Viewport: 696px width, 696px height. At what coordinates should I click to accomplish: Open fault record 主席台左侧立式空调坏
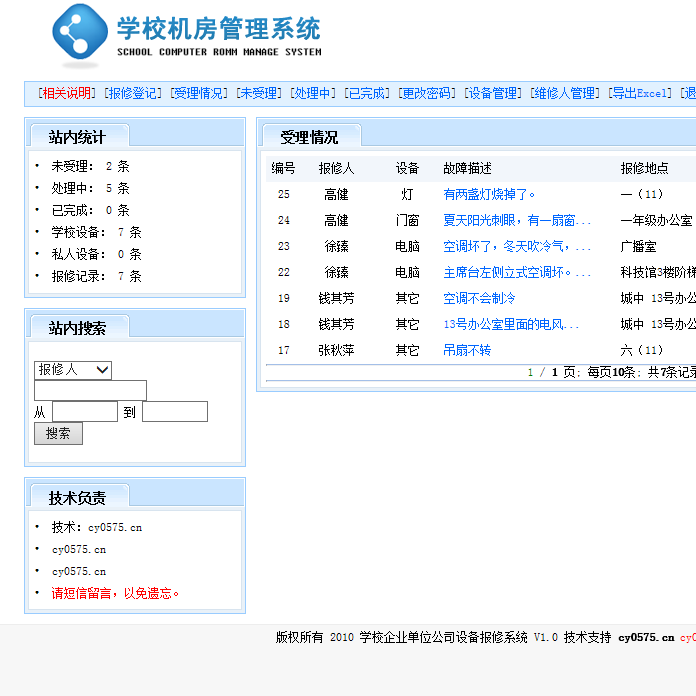[x=517, y=272]
